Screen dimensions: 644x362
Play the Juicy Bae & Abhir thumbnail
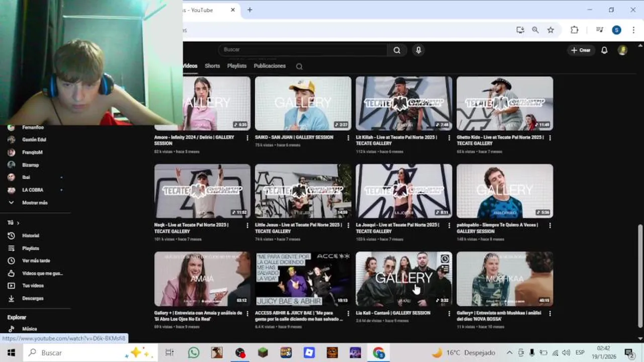(x=303, y=279)
